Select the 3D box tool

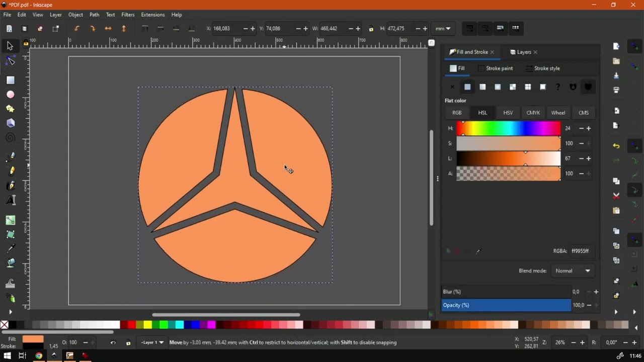tap(10, 123)
